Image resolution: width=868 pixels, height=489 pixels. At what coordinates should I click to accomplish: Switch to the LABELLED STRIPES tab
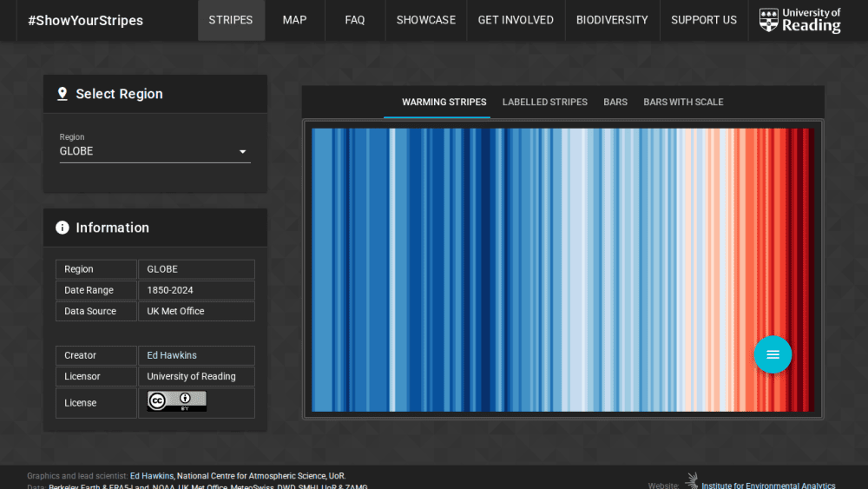[545, 102]
